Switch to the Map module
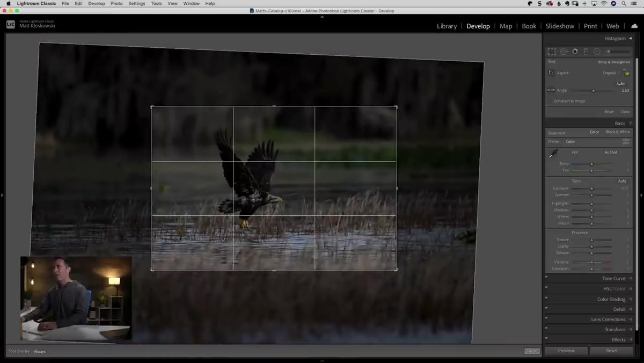This screenshot has width=644, height=363. [506, 26]
